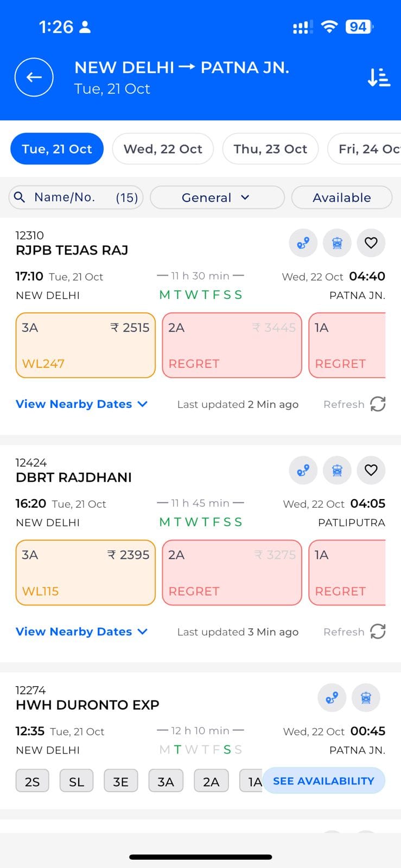
Task: Refresh availability for RJPB Tejas Raj
Action: pos(377,404)
